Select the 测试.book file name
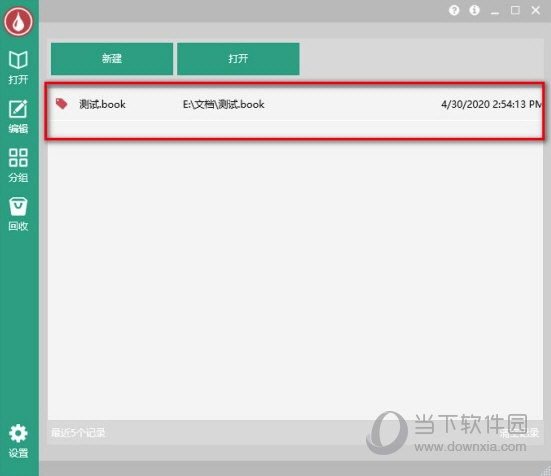551x476 pixels. pyautogui.click(x=102, y=104)
